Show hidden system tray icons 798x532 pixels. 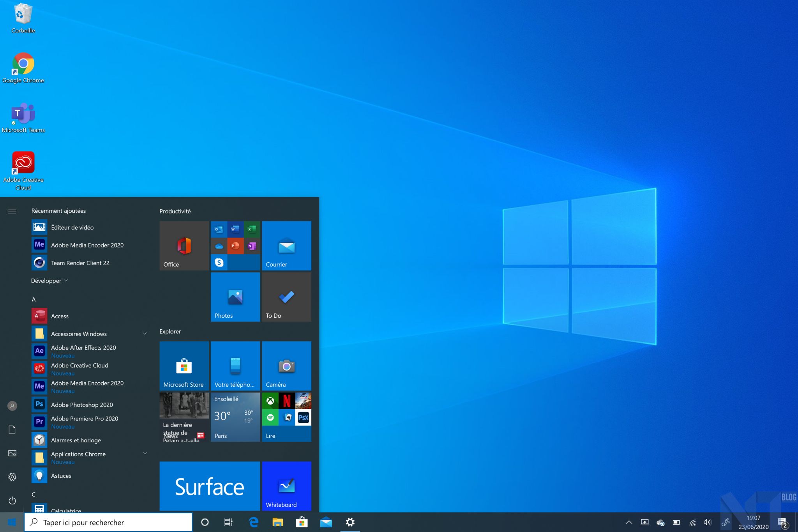tap(629, 522)
